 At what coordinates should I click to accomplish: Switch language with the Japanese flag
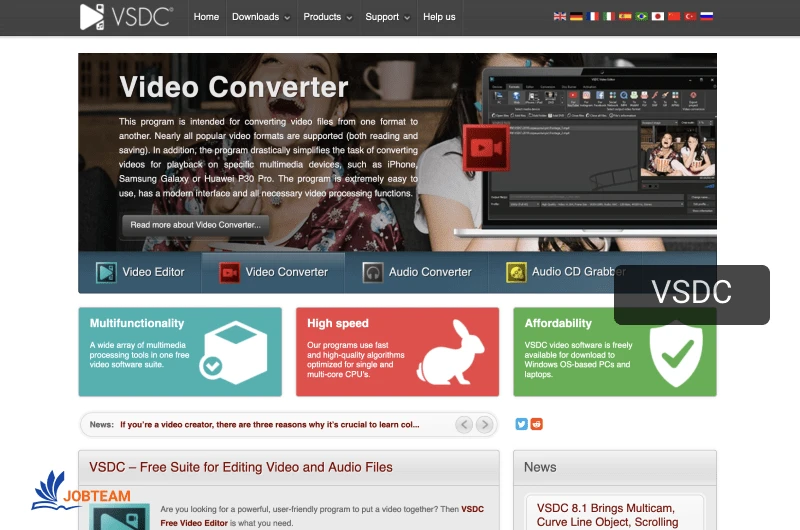[658, 16]
